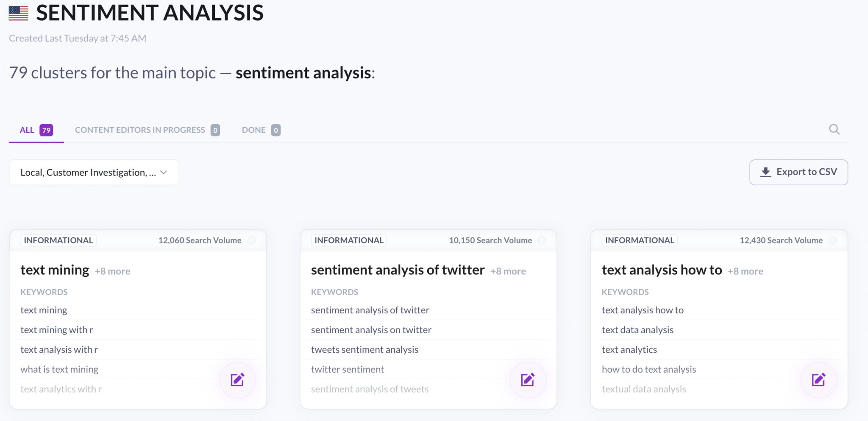
Task: Expand +8 more for text mining
Action: pyautogui.click(x=112, y=271)
